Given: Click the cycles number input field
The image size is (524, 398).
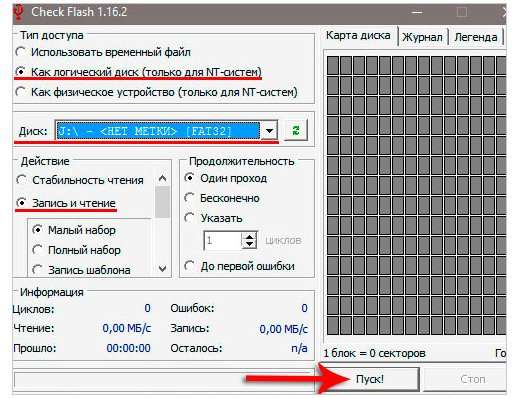Looking at the screenshot, I should tap(223, 240).
